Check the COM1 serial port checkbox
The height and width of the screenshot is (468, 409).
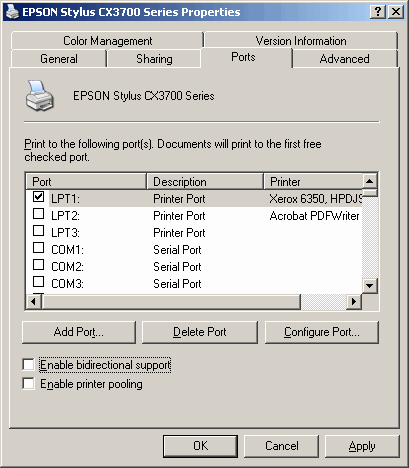tap(38, 248)
